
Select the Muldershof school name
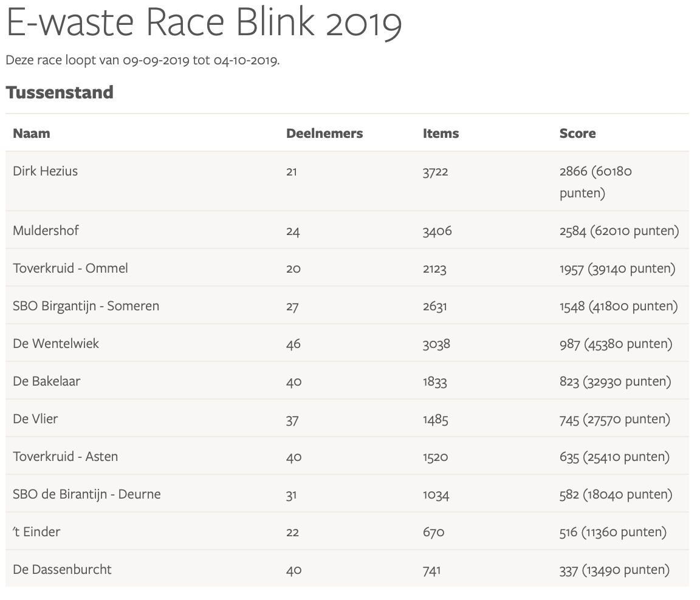coord(46,231)
